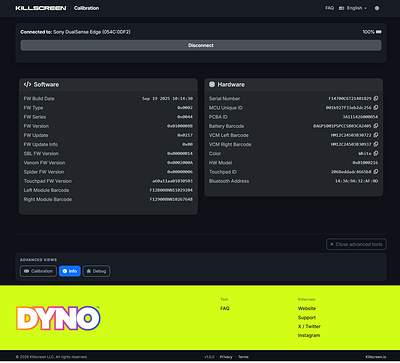This screenshot has height=363, width=400.
Task: Click the KILLSCREEN logo in header
Action: tap(41, 8)
